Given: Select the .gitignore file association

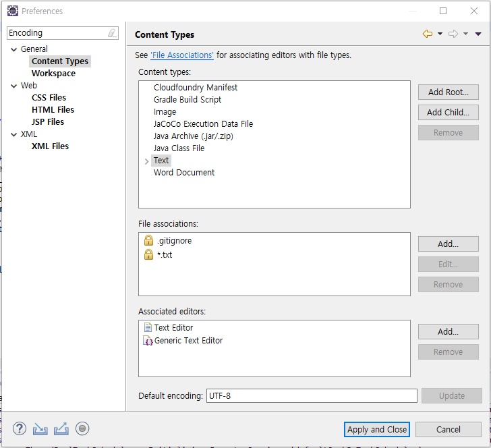Looking at the screenshot, I should tap(174, 241).
